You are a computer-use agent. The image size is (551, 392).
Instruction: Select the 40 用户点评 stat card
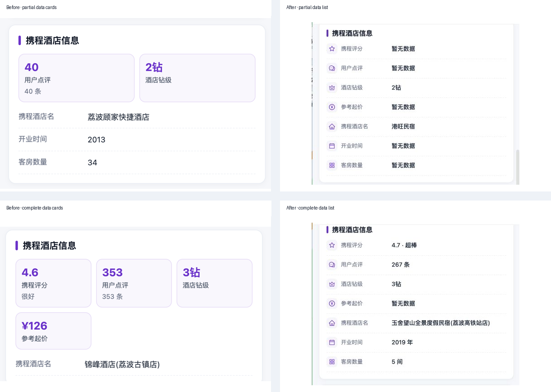point(76,78)
